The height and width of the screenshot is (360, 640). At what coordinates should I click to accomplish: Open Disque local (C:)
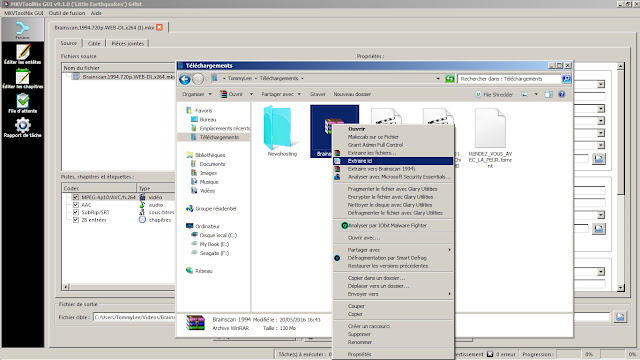(214, 236)
